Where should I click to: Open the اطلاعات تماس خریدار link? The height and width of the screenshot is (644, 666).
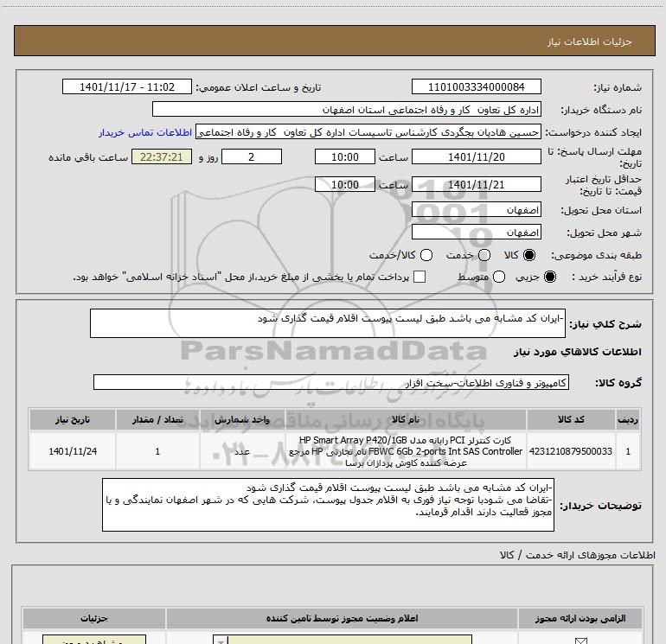point(145,132)
